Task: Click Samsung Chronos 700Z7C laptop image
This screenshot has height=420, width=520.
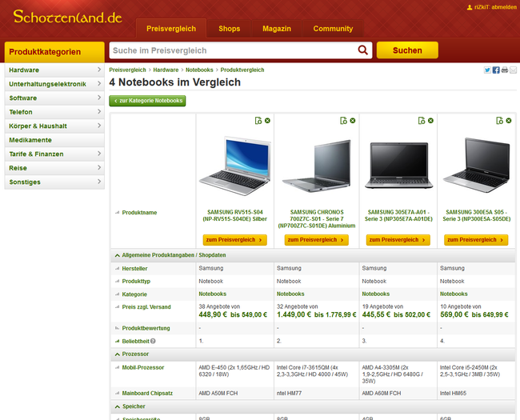Action: pos(316,166)
